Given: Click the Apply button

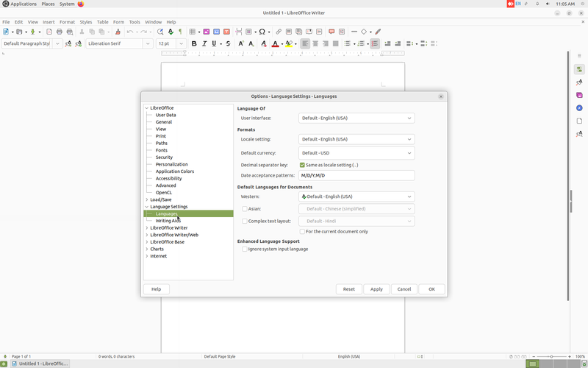Looking at the screenshot, I should [376, 289].
